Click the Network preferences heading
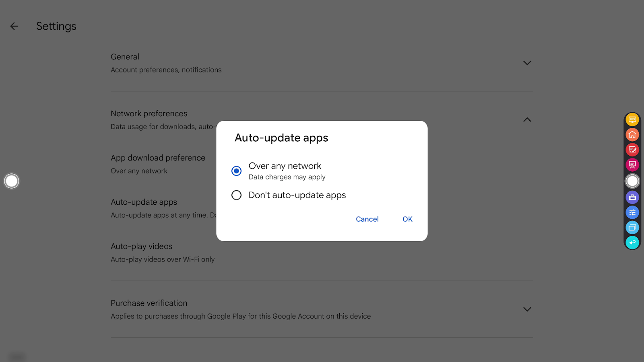The width and height of the screenshot is (644, 362). [x=149, y=113]
